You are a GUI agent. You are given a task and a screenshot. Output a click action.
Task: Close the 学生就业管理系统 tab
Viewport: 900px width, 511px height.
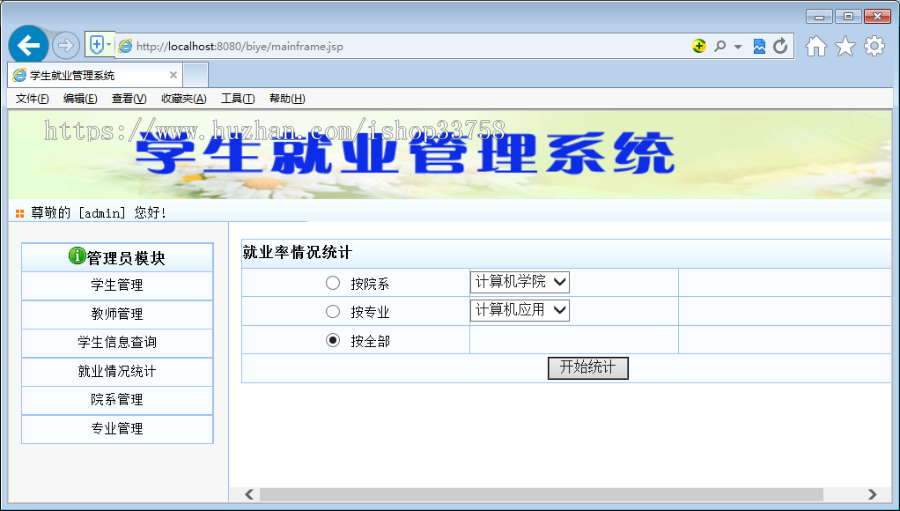point(173,75)
